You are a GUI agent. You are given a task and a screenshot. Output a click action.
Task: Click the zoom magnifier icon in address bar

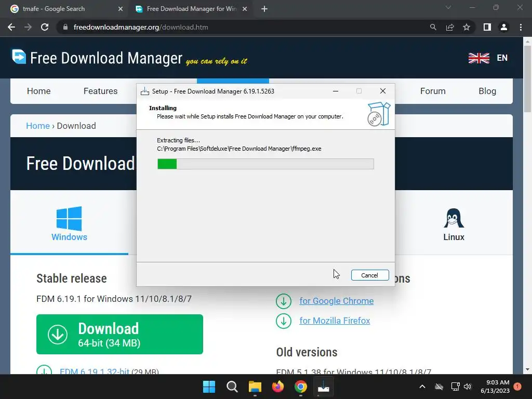433,27
